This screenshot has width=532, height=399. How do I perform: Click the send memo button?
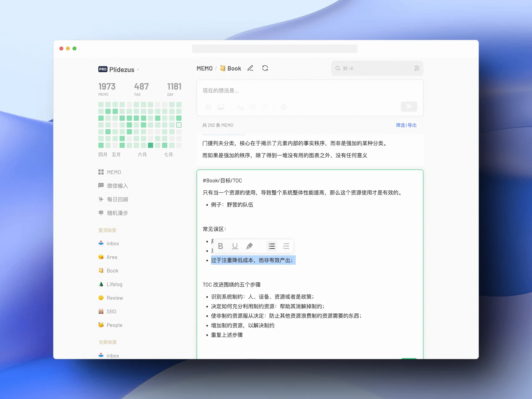(409, 107)
